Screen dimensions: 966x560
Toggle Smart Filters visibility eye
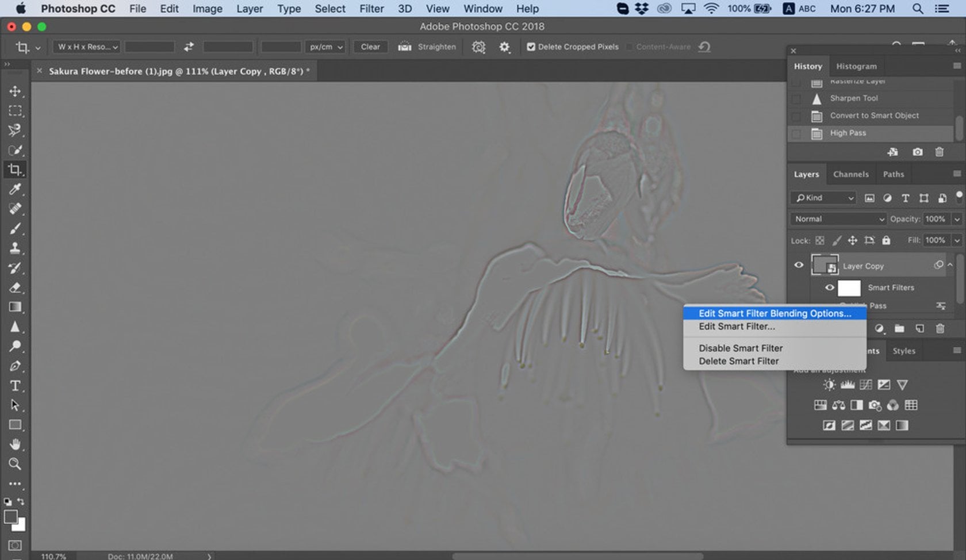[x=829, y=287]
